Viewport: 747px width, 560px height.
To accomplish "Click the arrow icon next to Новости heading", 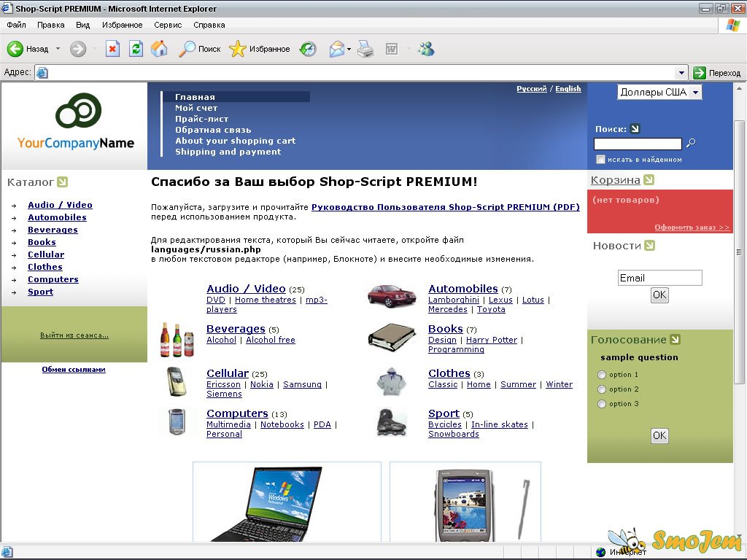I will click(649, 245).
